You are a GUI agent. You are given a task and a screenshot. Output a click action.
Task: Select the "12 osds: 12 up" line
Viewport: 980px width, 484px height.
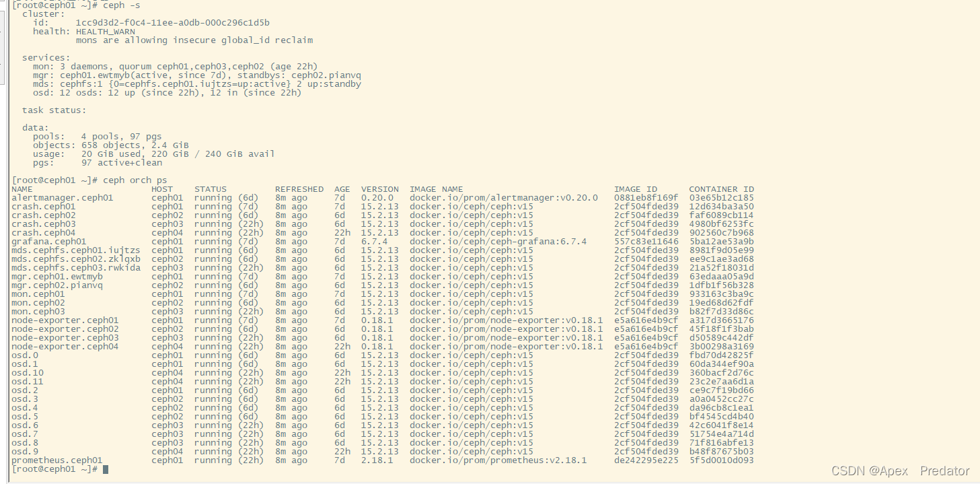coord(167,92)
